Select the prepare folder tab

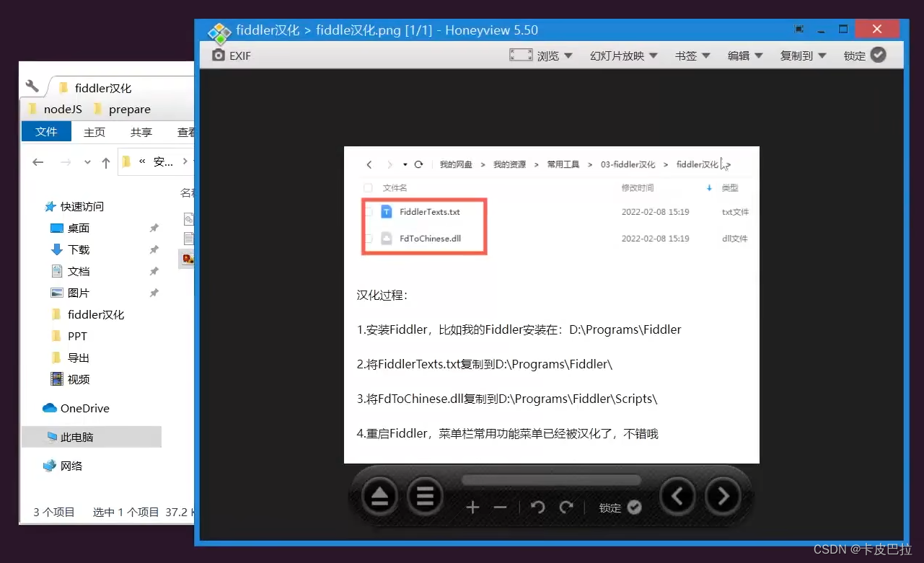[x=121, y=110]
